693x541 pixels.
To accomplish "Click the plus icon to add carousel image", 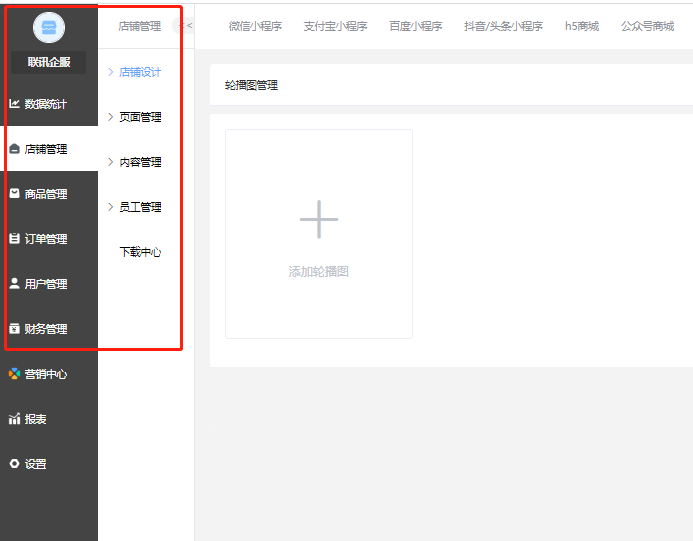I will click(x=319, y=219).
